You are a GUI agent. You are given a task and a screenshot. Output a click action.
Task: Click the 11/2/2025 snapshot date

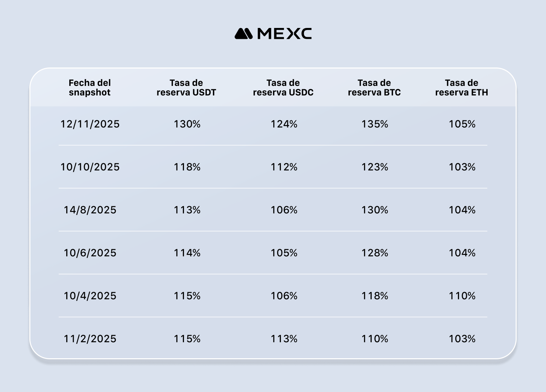click(90, 339)
